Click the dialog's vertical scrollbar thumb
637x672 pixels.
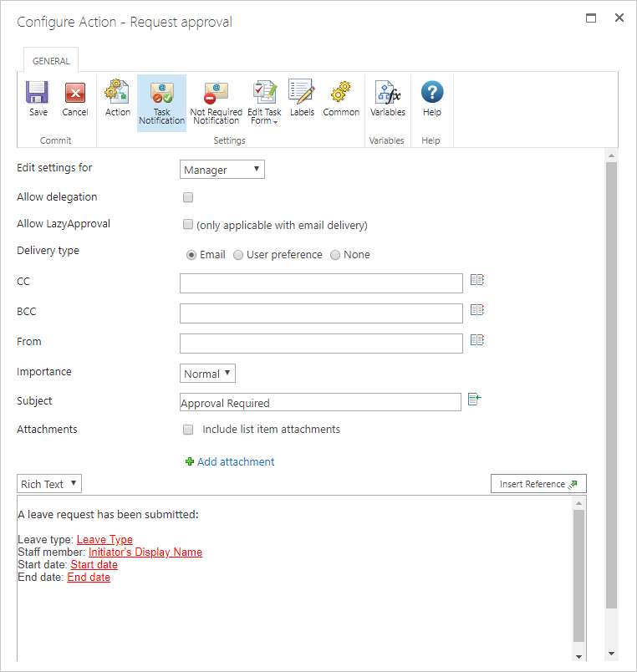[x=611, y=384]
